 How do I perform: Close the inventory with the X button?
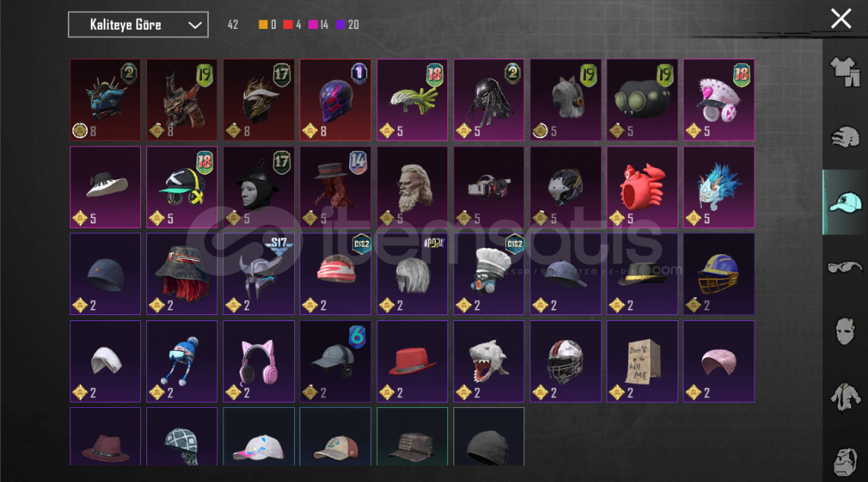pyautogui.click(x=841, y=19)
